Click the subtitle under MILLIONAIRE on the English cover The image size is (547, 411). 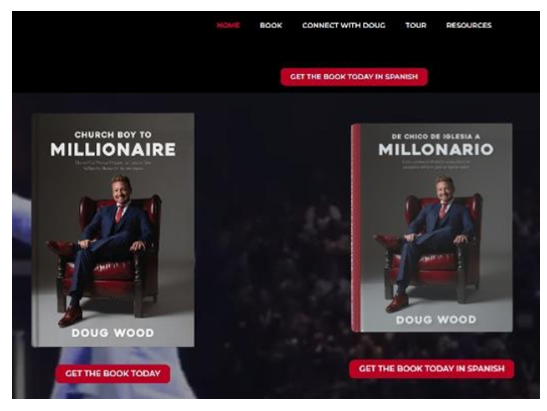[x=113, y=165]
